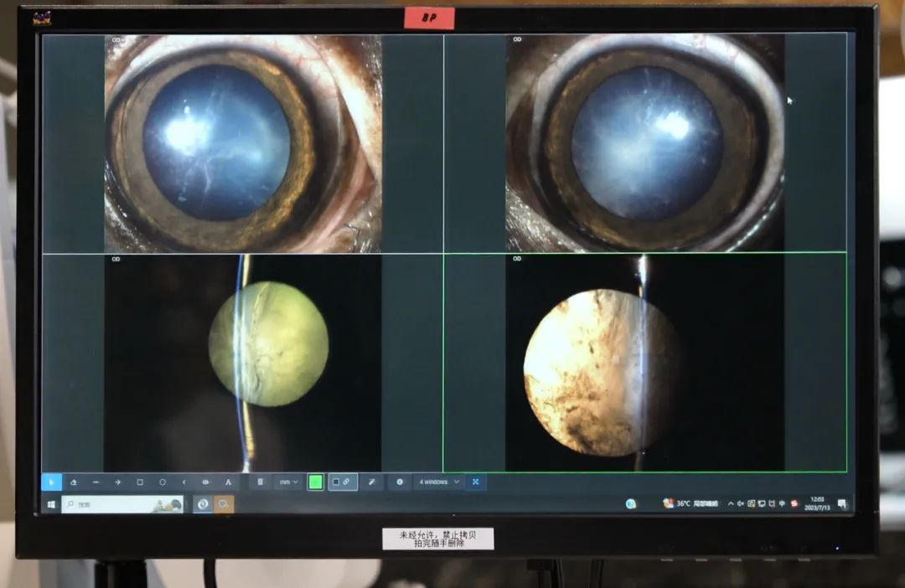This screenshot has width=905, height=588.
Task: Toggle annotation visibility eye icon
Action: (205, 482)
